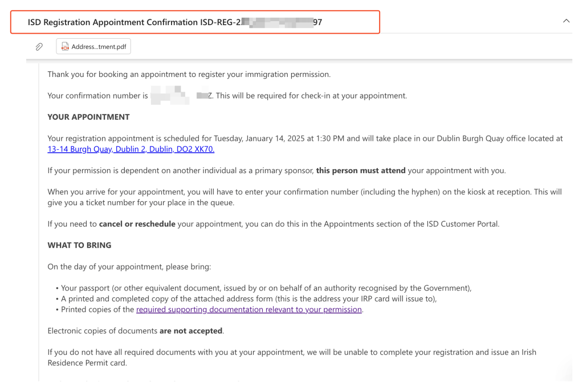Image resolution: width=583 pixels, height=392 pixels.
Task: Follow the required supporting documentation link
Action: pos(249,309)
